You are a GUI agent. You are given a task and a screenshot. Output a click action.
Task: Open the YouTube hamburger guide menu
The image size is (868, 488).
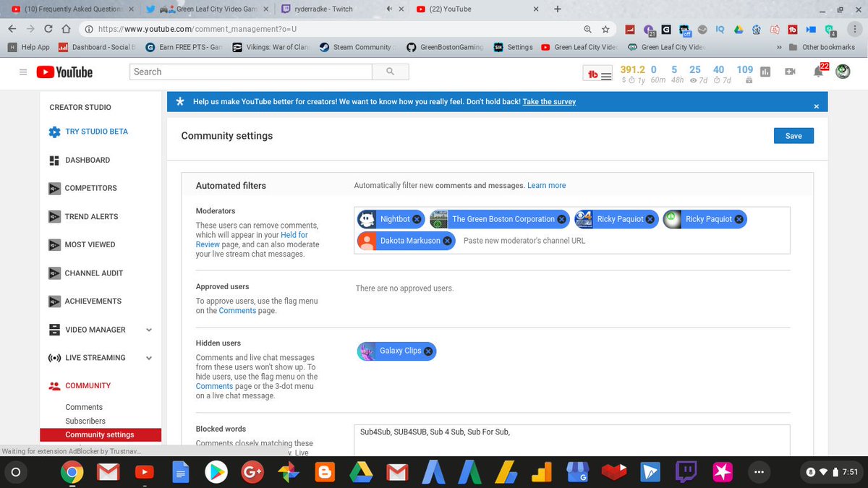pos(23,72)
